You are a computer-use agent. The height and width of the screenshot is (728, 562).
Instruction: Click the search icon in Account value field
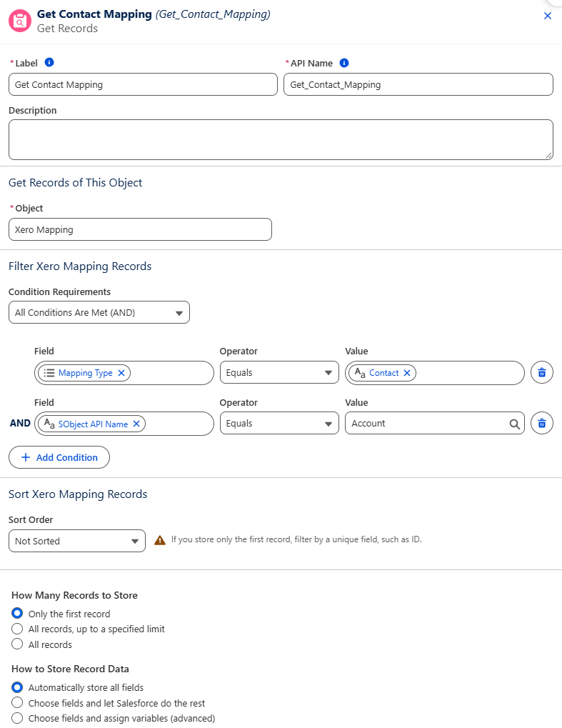coord(514,424)
